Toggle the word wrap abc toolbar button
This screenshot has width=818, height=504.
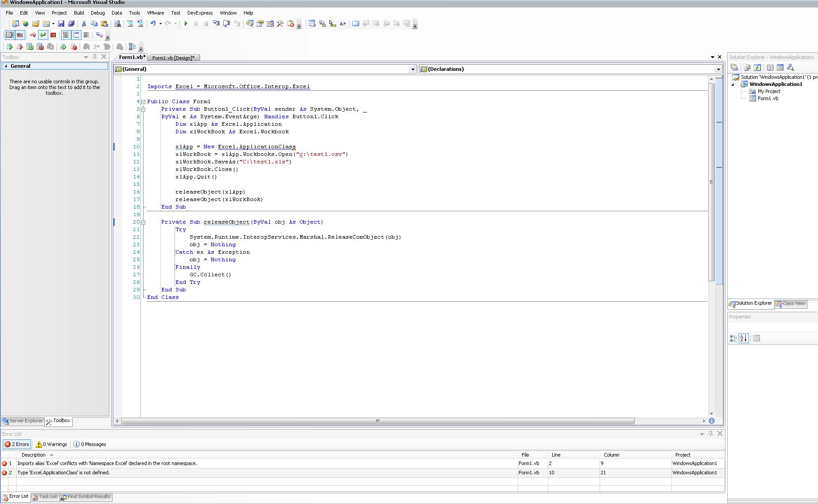pos(20,35)
